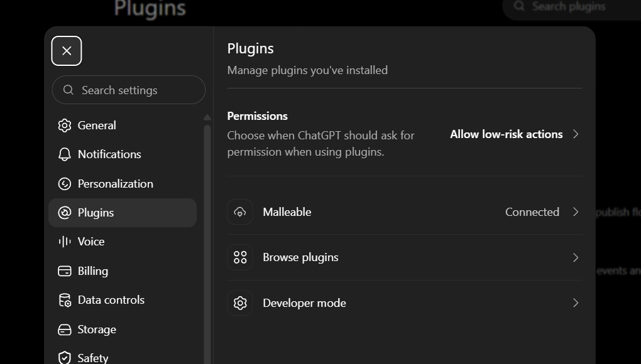641x364 pixels.
Task: Click the Browse plugins grid icon
Action: (240, 257)
